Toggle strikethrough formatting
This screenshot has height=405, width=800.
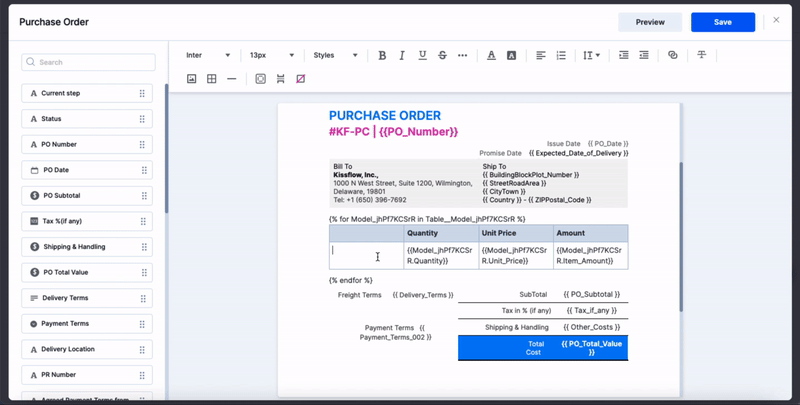click(442, 56)
